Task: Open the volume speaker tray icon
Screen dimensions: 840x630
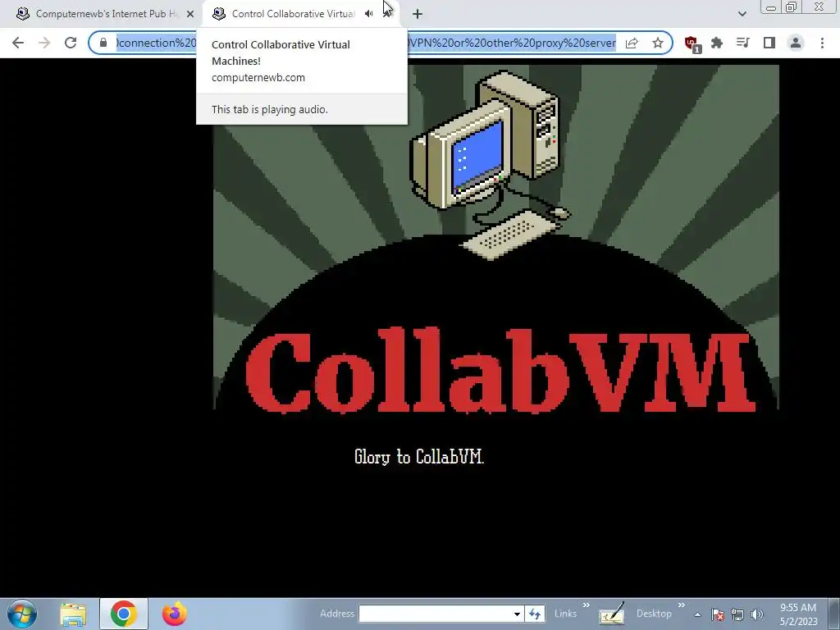Action: click(757, 614)
